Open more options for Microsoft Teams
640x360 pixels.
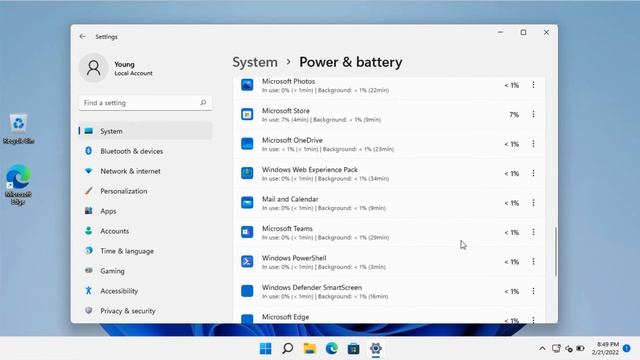point(533,232)
